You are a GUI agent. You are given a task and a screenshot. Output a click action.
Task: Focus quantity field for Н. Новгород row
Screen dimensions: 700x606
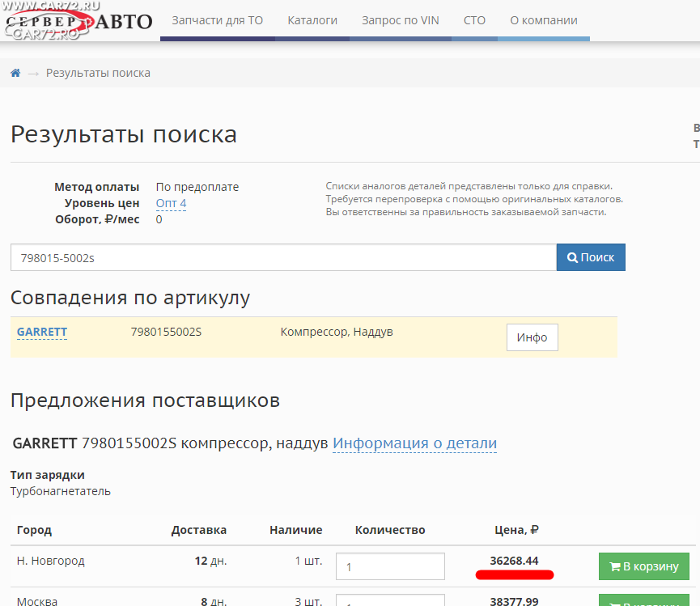point(390,566)
